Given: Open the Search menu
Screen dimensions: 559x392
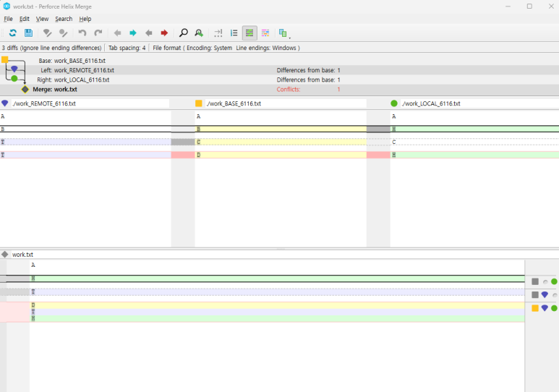Looking at the screenshot, I should [x=64, y=19].
